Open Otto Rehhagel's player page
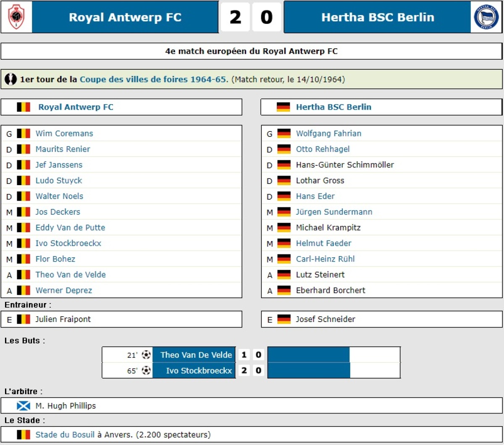 coord(323,149)
